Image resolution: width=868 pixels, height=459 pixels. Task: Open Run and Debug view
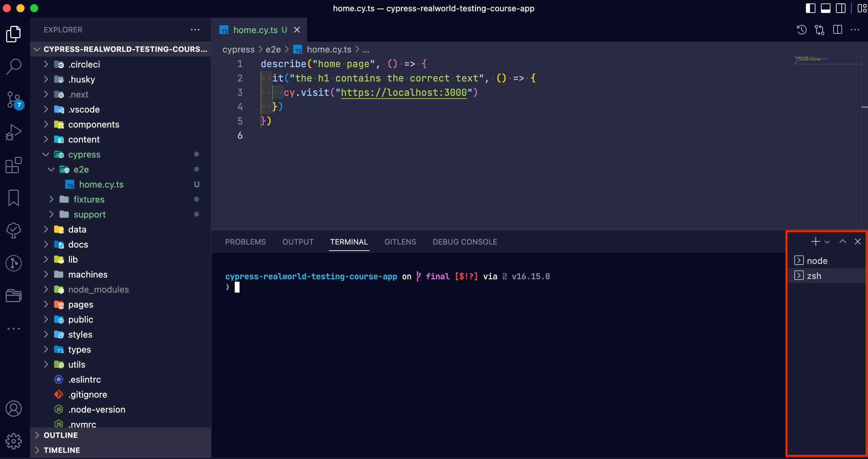14,132
